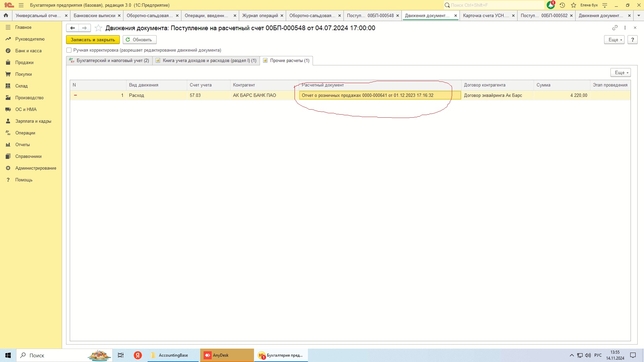Go to home page icon tab
This screenshot has height=362, width=644.
tap(6, 15)
